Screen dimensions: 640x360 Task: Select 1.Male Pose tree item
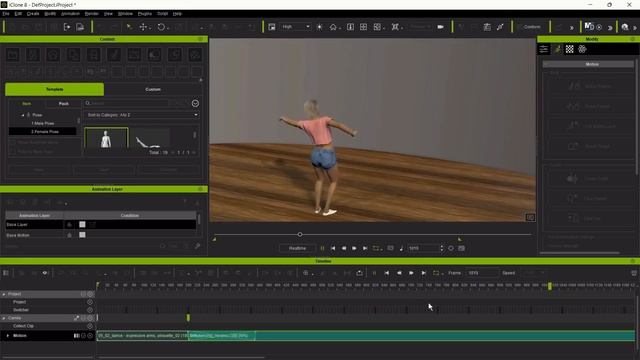coord(42,123)
